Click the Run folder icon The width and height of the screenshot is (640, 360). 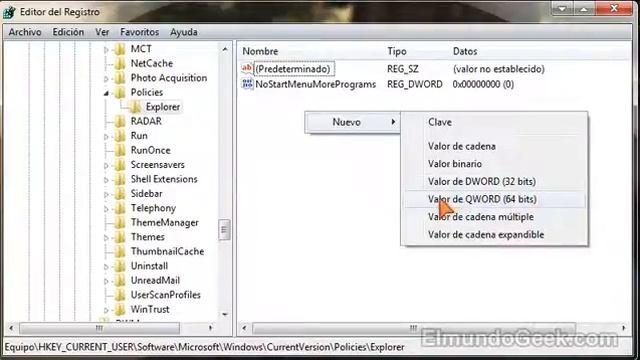120,136
